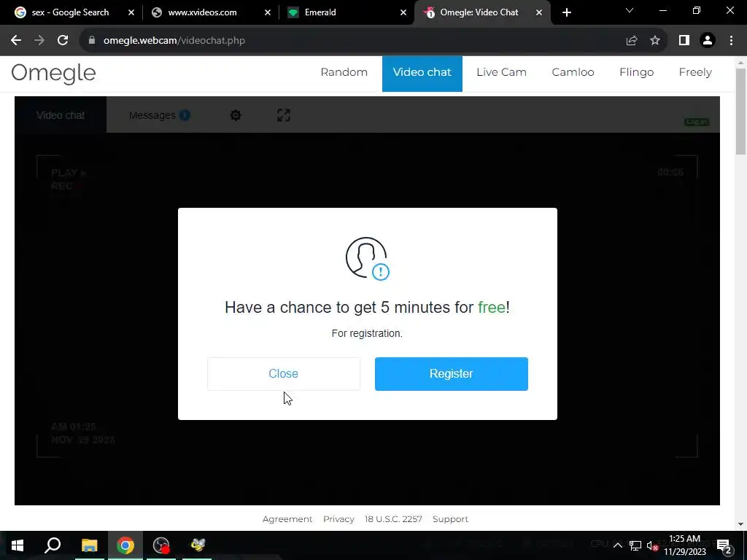
Task: Open the notification center icon
Action: [x=724, y=545]
